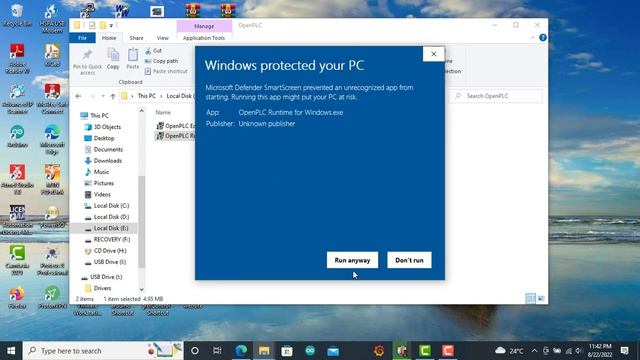This screenshot has width=640, height=360.
Task: Collapse the ribbon chevron
Action: (532, 38)
